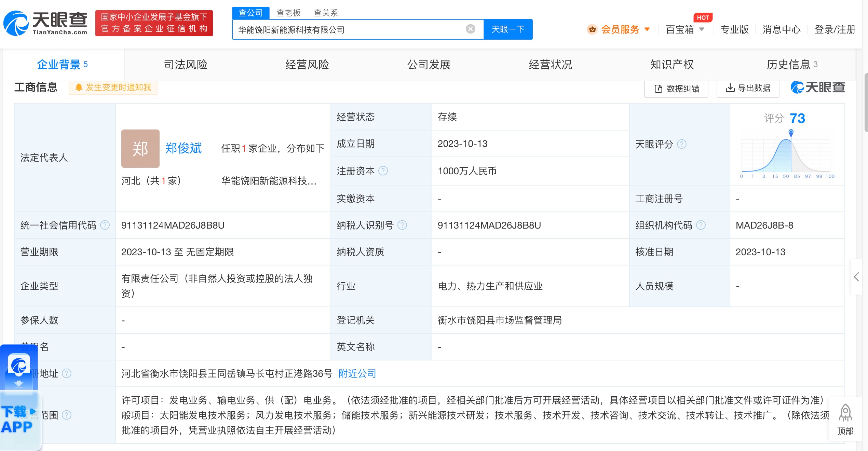Image resolution: width=868 pixels, height=451 pixels.
Task: Click help icon next to 统一社会信用代码
Action: click(x=105, y=225)
